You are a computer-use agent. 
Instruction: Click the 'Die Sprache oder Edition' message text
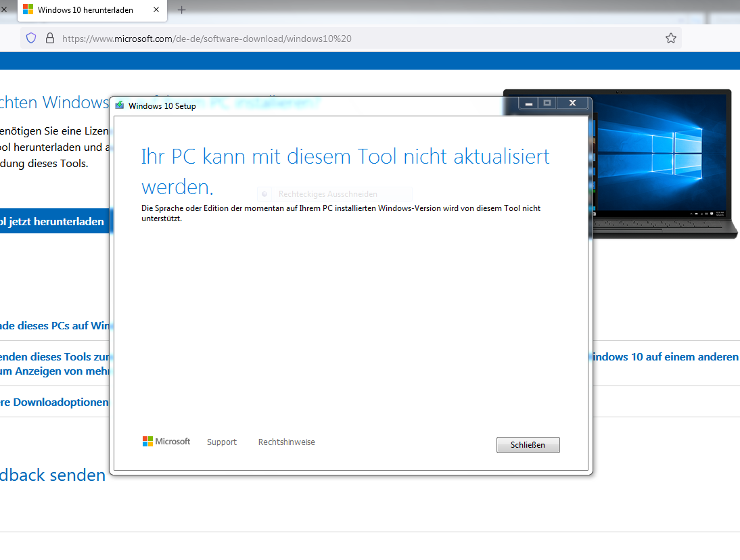tap(341, 213)
